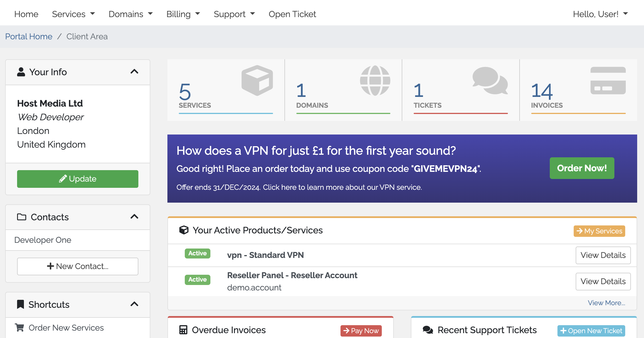The image size is (644, 338).
Task: Open the Services dropdown menu
Action: coord(73,14)
